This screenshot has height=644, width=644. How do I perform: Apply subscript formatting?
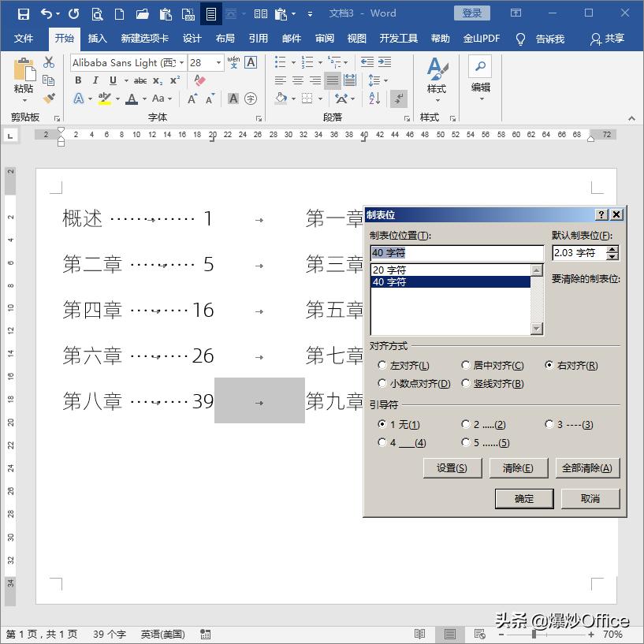point(157,80)
